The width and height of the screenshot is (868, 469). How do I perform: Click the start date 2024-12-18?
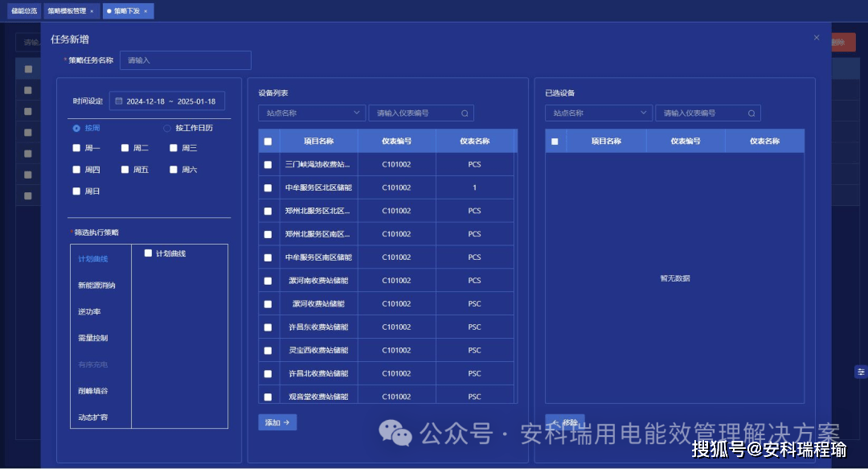click(145, 101)
